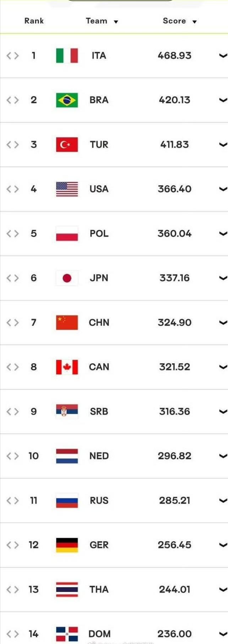Image resolution: width=228 pixels, height=644 pixels.
Task: Click the Serbia flag icon
Action: [67, 411]
